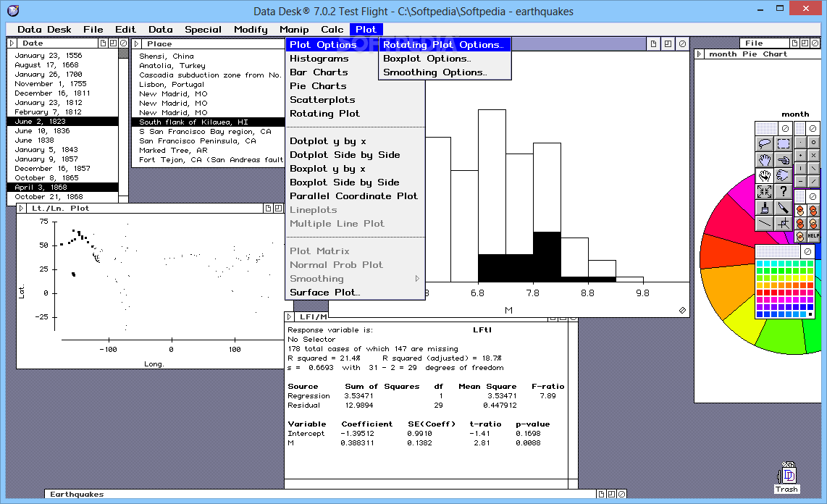Open the Trash icon on the desktop

(788, 478)
